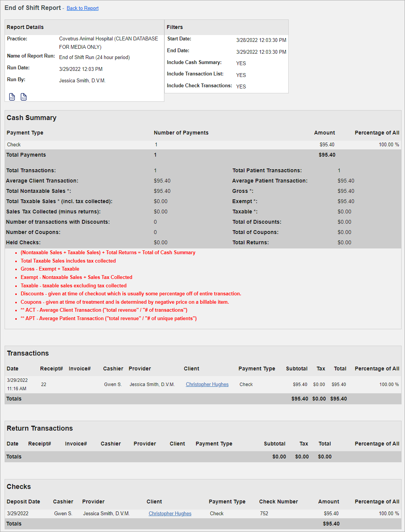
Task: Open the Back to Report link
Action: 82,8
